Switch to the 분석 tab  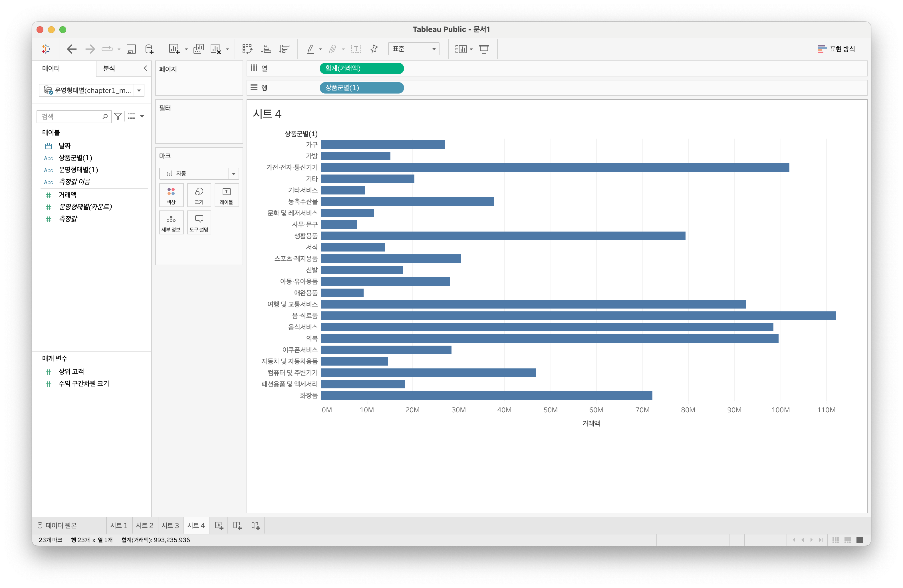pyautogui.click(x=109, y=68)
